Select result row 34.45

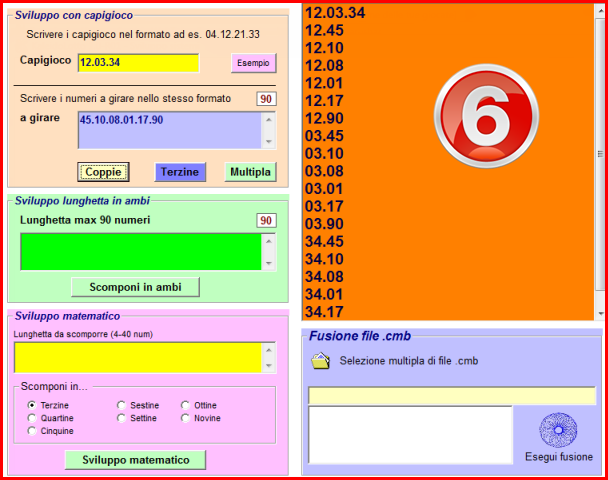(324, 242)
